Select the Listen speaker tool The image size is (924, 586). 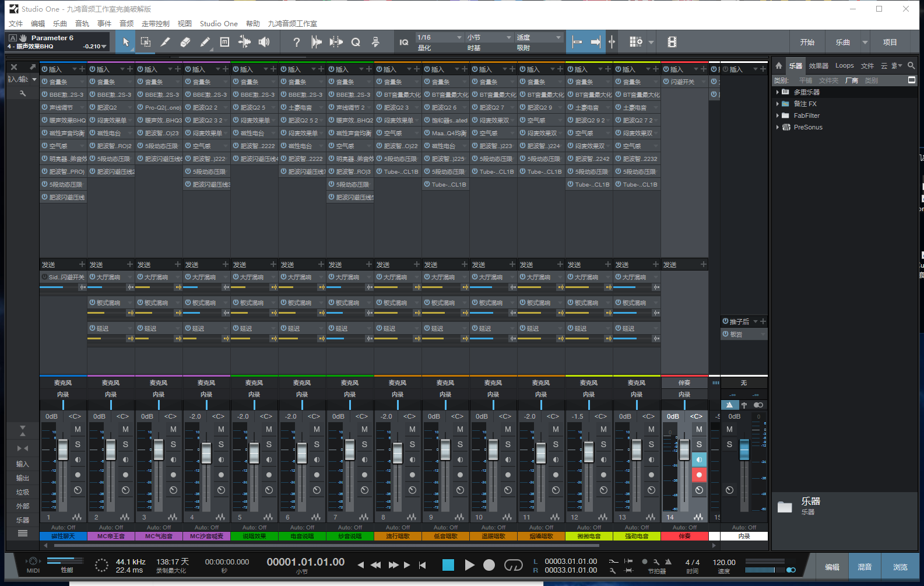pyautogui.click(x=264, y=42)
